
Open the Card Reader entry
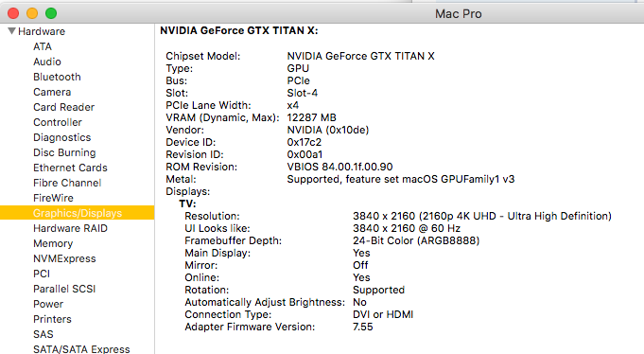pos(63,107)
